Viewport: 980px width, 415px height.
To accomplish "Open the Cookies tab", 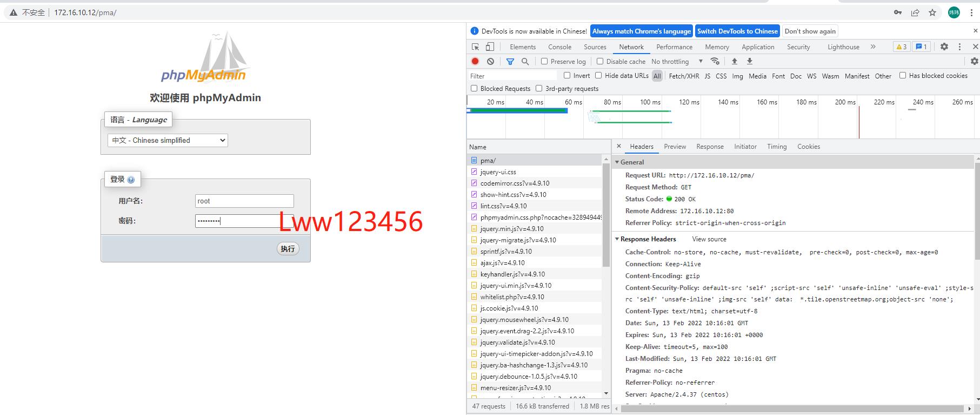I will [x=809, y=147].
